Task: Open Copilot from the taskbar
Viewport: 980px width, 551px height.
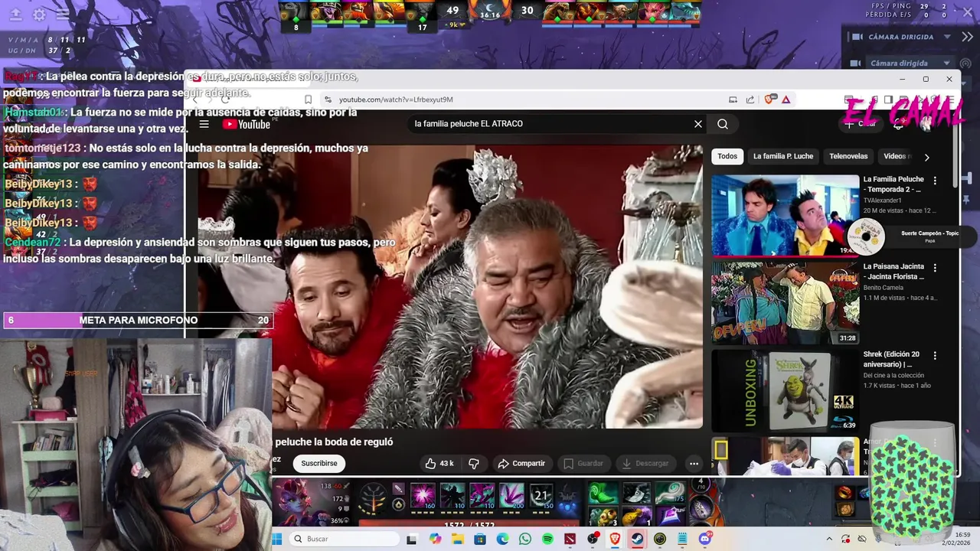Action: (x=435, y=539)
